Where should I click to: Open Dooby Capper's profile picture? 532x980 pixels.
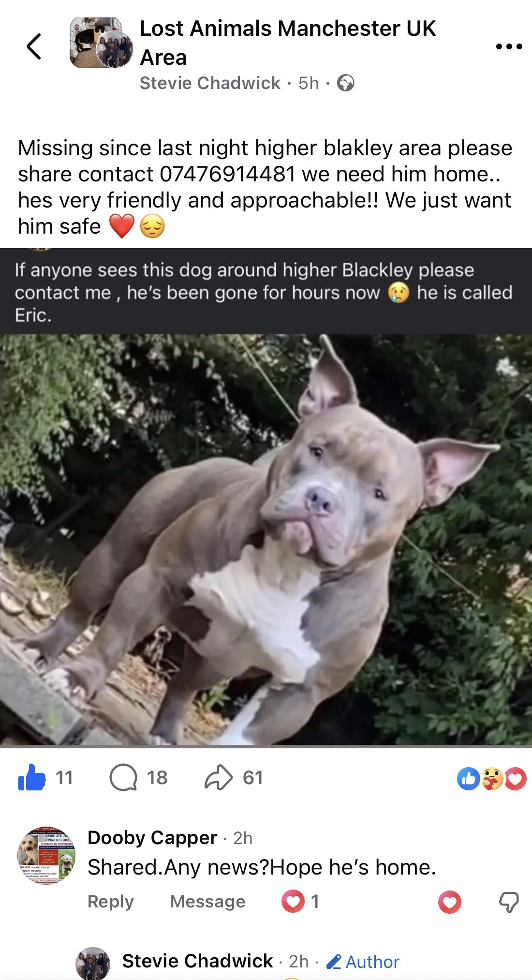[x=46, y=856]
